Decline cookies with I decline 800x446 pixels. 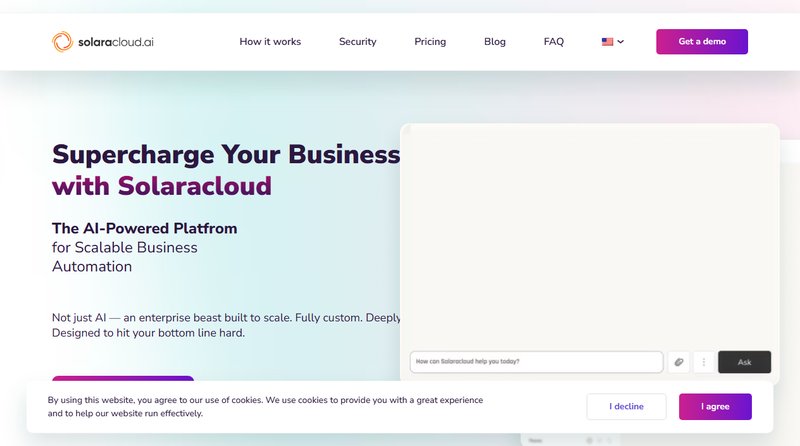(626, 407)
